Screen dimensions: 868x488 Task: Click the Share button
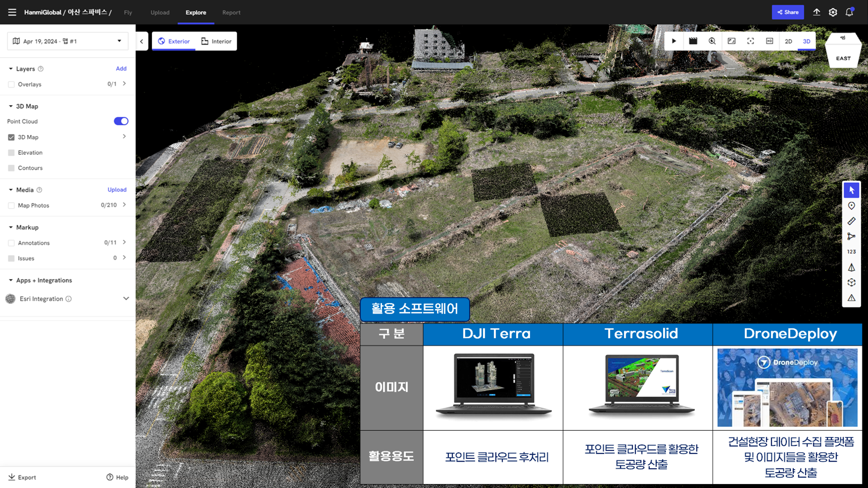pos(788,12)
